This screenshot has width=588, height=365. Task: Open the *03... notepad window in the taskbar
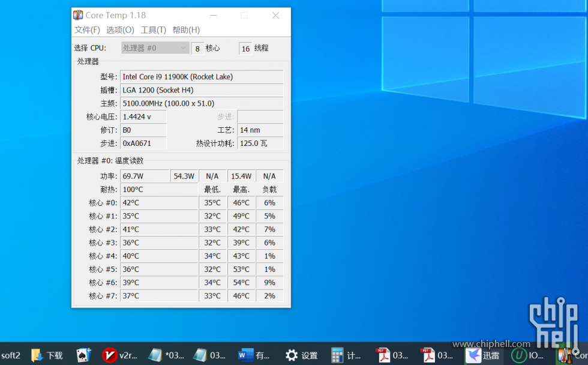tap(166, 355)
